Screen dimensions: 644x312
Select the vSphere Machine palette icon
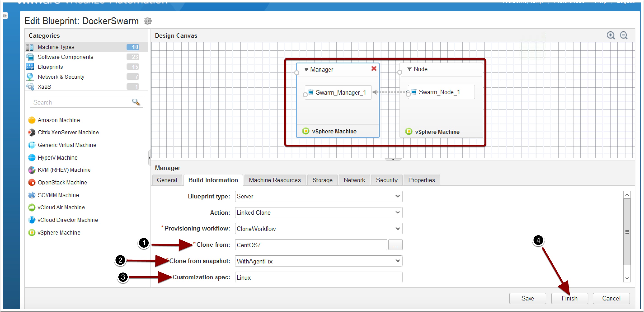click(32, 233)
